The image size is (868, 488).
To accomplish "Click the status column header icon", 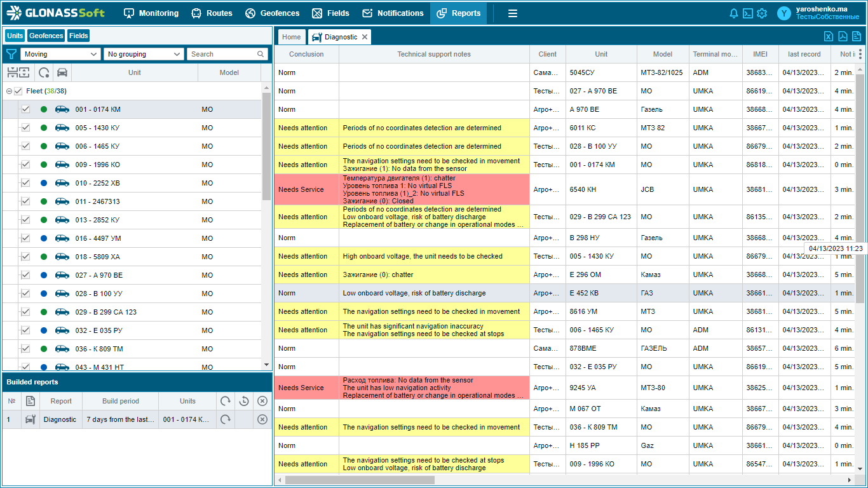I will point(44,72).
